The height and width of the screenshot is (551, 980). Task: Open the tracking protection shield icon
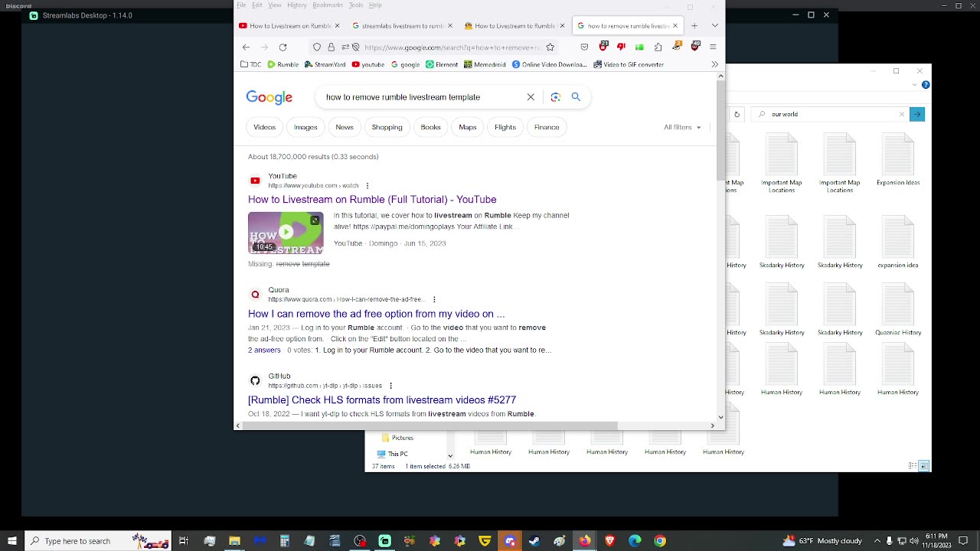pyautogui.click(x=317, y=47)
